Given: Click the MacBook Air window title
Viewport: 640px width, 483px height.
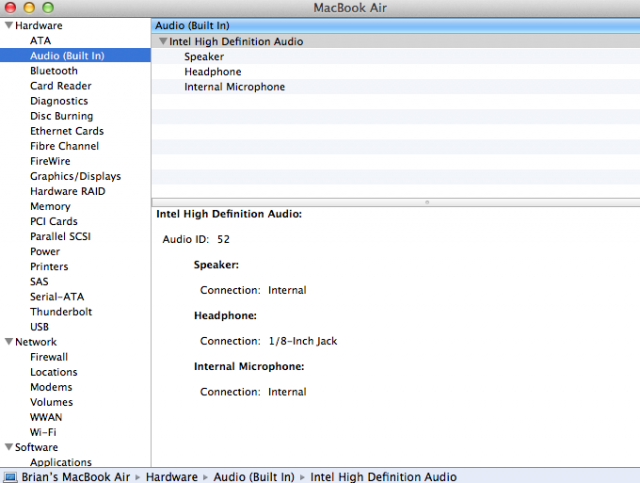Looking at the screenshot, I should point(350,8).
